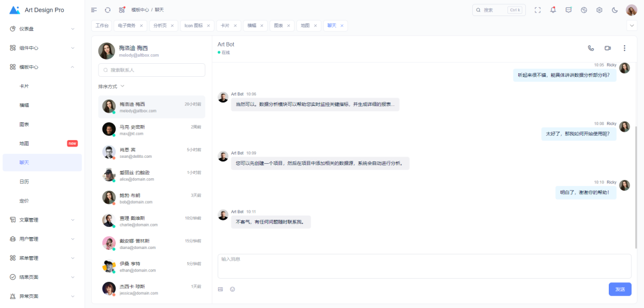The height and width of the screenshot is (308, 644).
Task: Open the settings gear icon
Action: (x=599, y=10)
